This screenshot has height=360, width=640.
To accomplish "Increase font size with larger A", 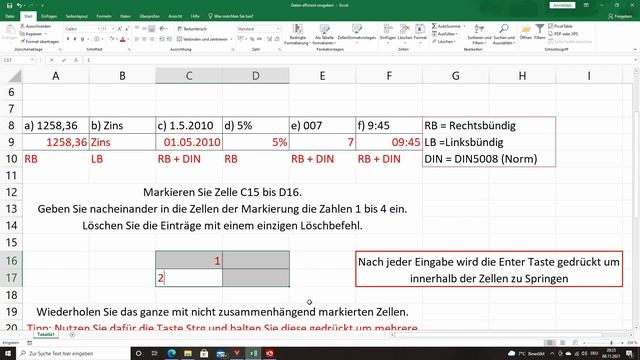I will point(120,29).
